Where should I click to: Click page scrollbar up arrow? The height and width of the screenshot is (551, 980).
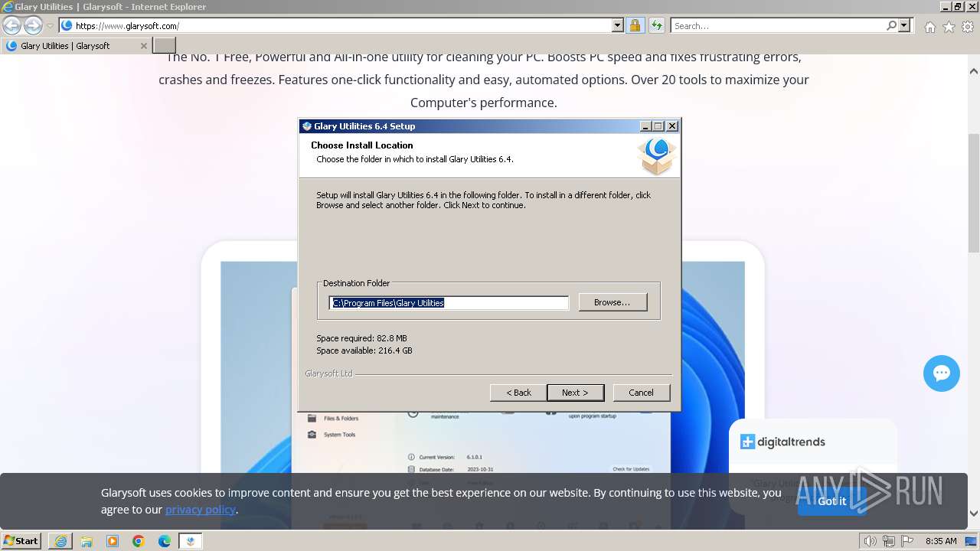[x=974, y=71]
